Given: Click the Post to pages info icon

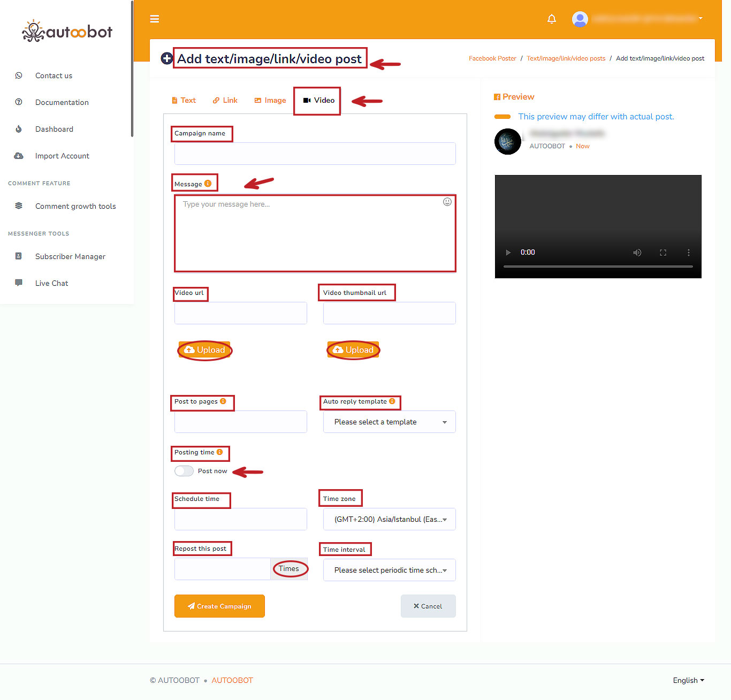Looking at the screenshot, I should (223, 401).
